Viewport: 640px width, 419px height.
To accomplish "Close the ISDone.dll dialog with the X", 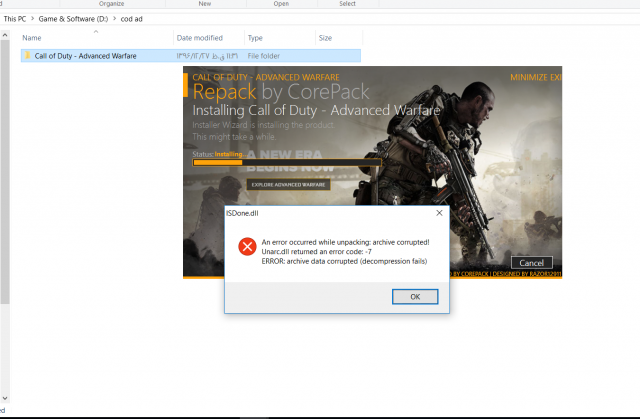I will click(x=439, y=213).
